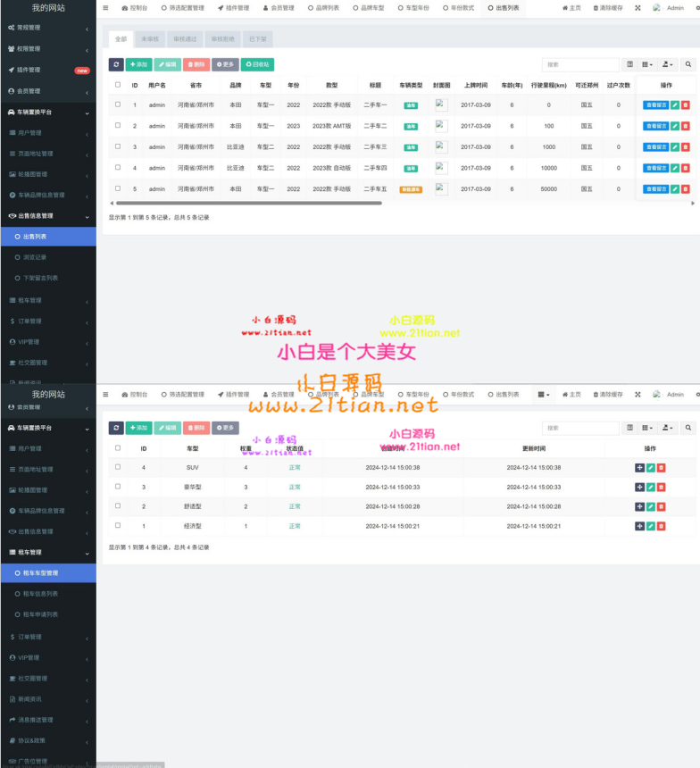Delete the row titled 二手车二
This screenshot has width=700, height=768.
tap(686, 126)
